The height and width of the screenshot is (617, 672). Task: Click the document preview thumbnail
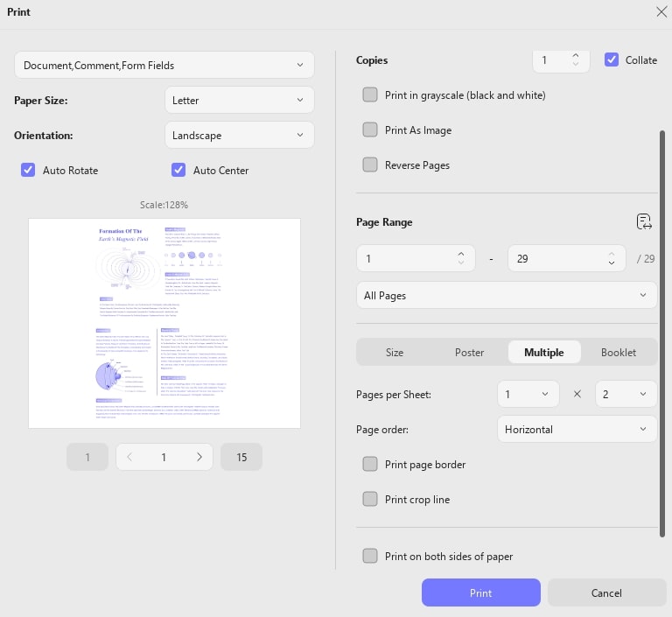(164, 323)
